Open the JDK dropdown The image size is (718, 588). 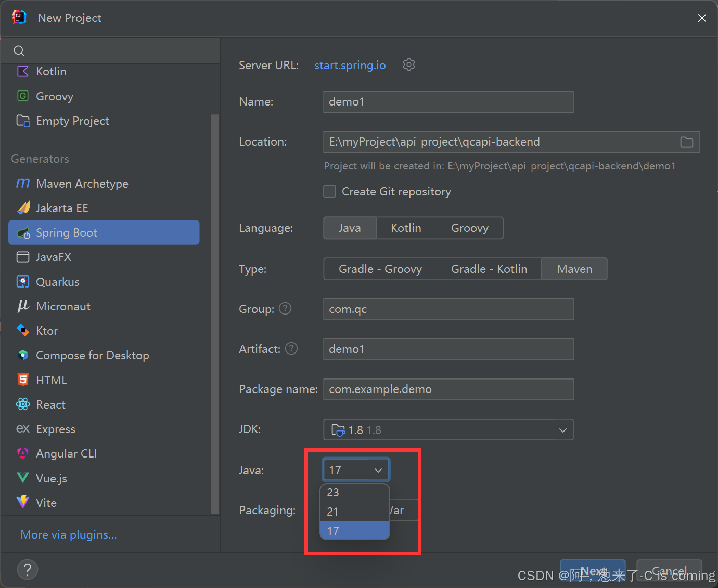[x=448, y=429]
